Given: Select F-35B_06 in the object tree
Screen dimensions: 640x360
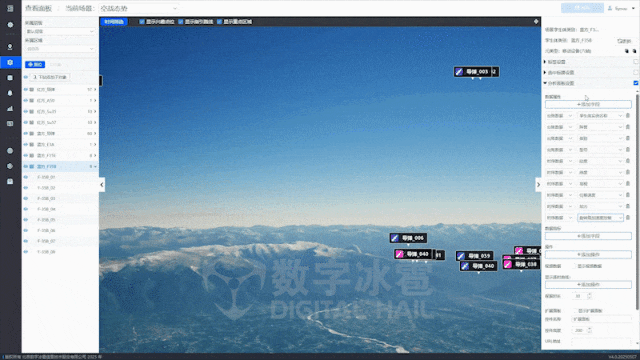Looking at the screenshot, I should click(x=47, y=231).
